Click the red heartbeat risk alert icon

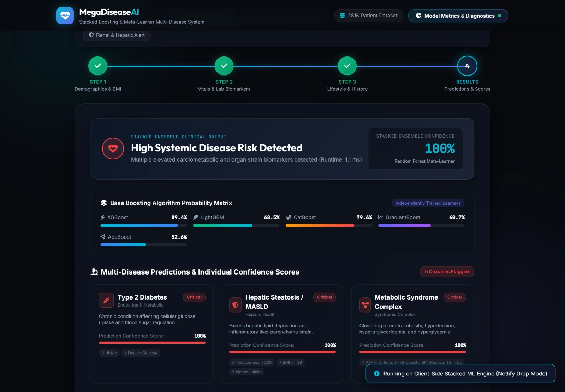113,149
